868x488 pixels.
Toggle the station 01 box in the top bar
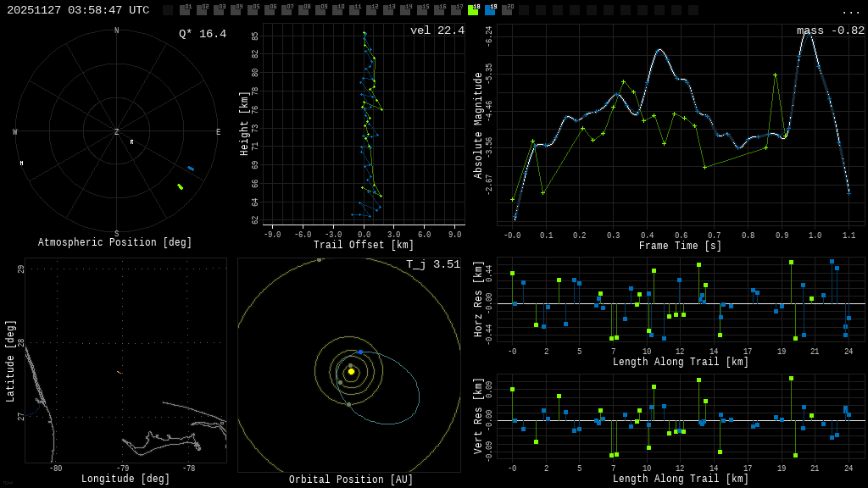(185, 10)
